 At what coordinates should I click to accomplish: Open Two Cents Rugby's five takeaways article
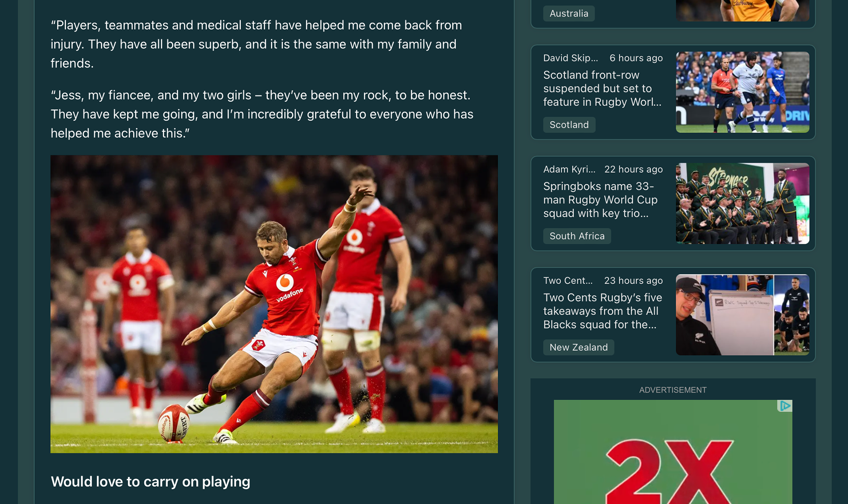pyautogui.click(x=602, y=311)
